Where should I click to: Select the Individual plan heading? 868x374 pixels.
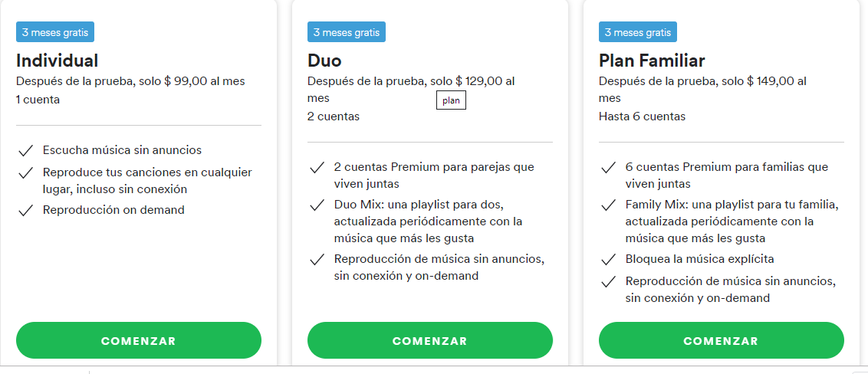(58, 61)
